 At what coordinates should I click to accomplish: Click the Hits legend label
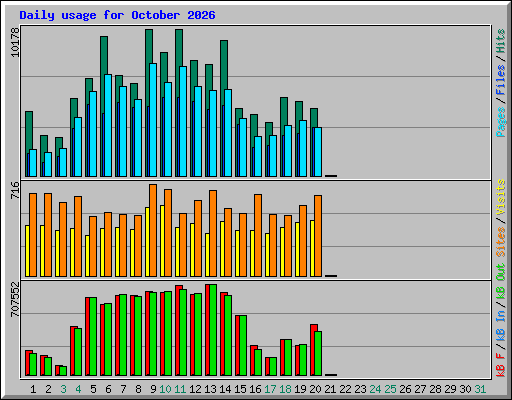point(500,41)
